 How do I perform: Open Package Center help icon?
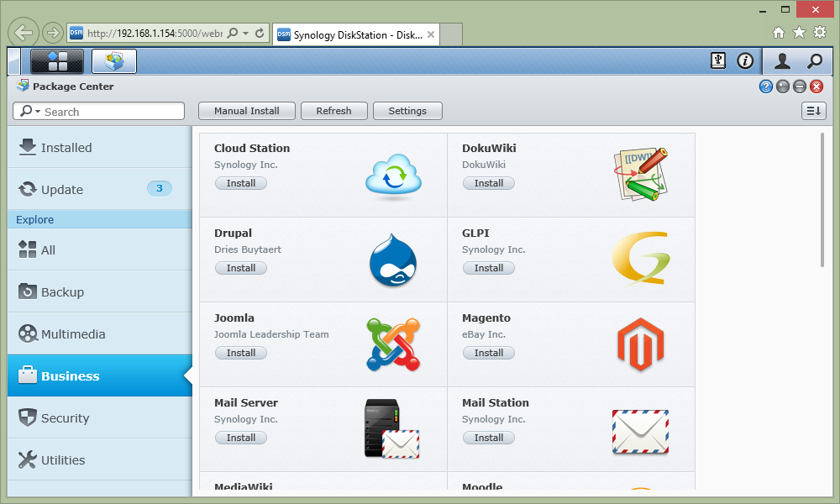coord(765,87)
